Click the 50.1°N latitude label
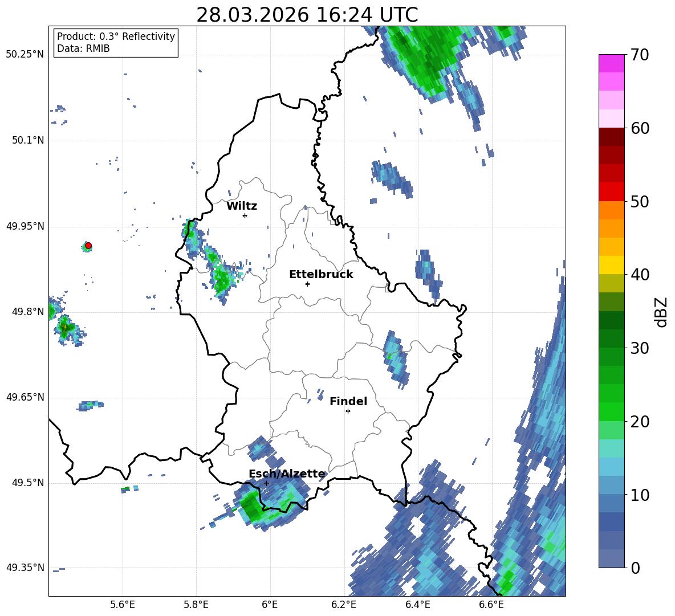 [28, 141]
